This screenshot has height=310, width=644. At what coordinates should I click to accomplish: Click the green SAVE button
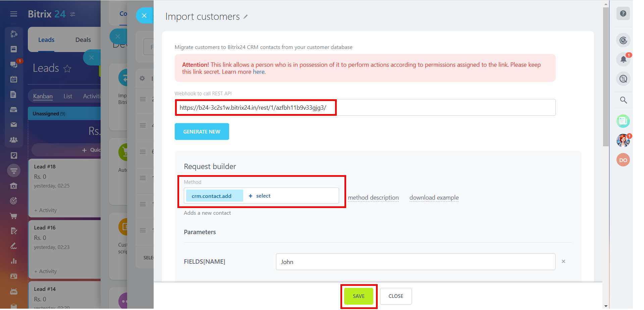point(359,296)
